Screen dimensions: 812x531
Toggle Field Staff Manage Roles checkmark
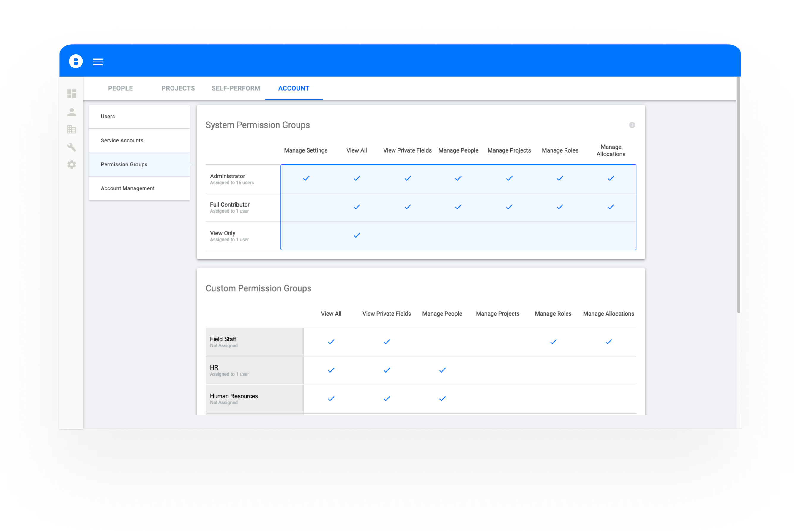point(553,342)
